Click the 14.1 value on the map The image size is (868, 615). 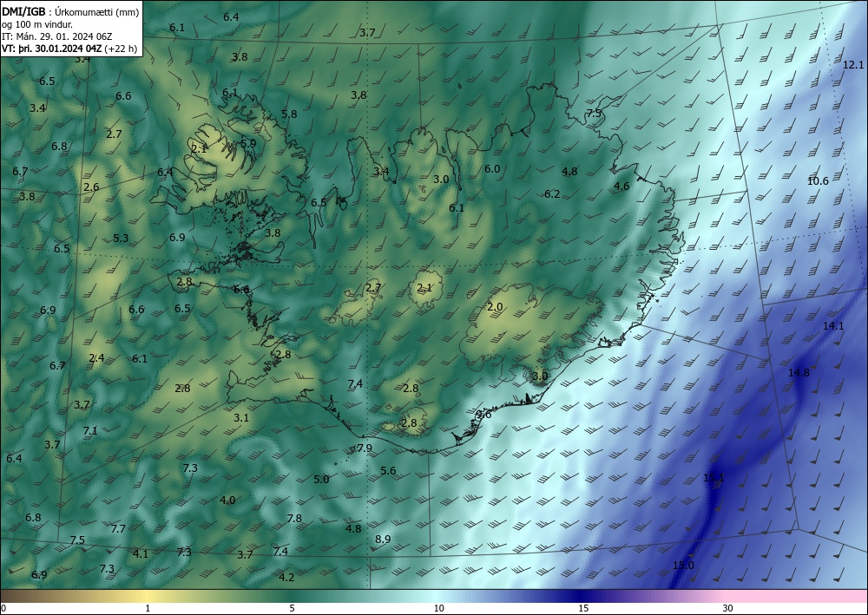point(833,326)
